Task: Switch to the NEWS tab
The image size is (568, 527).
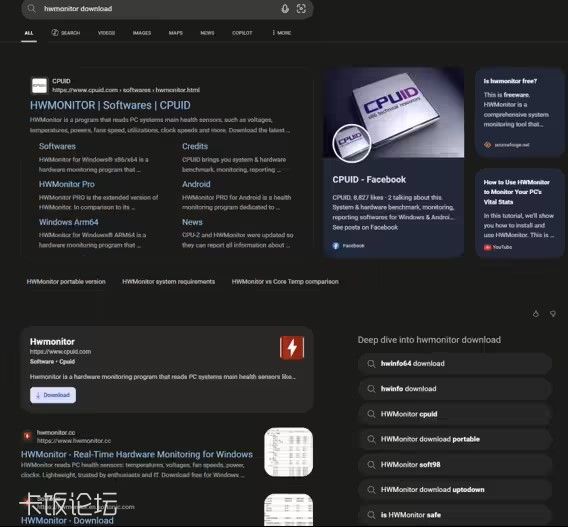Action: click(x=207, y=33)
